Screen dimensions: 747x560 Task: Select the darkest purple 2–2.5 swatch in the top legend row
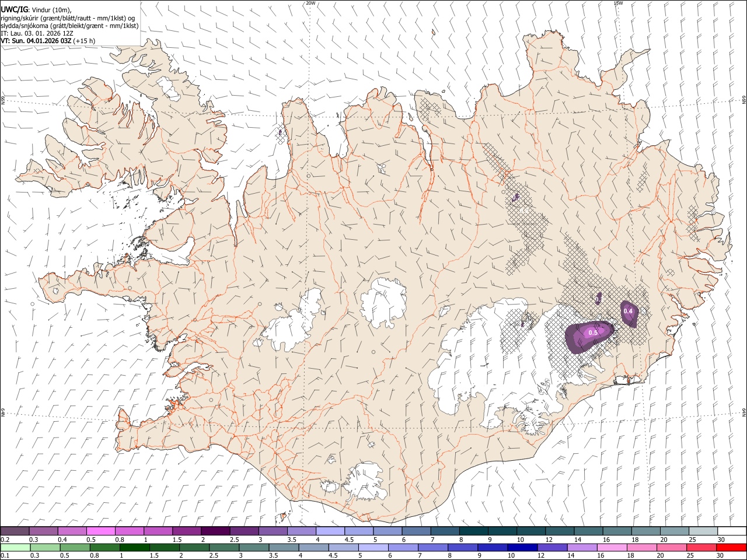[215, 531]
